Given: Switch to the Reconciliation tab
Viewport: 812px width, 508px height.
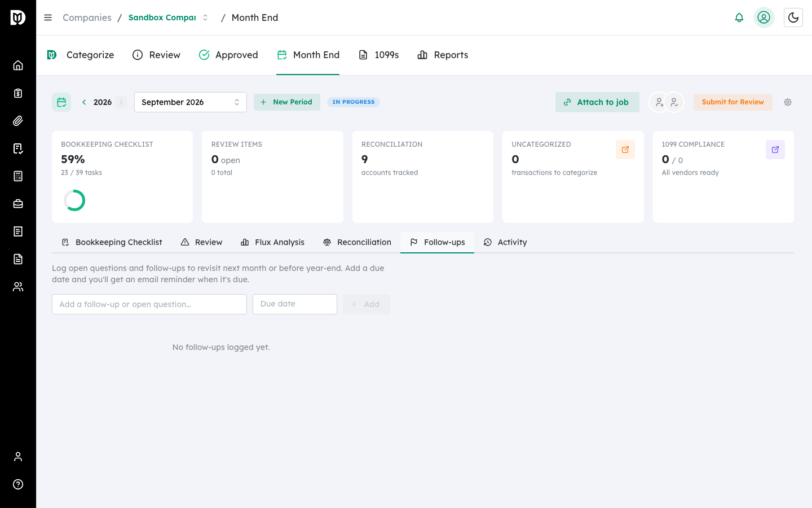Looking at the screenshot, I should tap(357, 242).
